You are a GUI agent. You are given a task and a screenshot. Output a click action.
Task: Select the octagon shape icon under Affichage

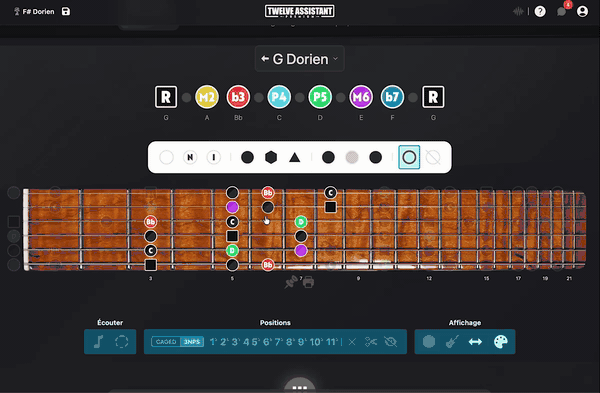429,341
